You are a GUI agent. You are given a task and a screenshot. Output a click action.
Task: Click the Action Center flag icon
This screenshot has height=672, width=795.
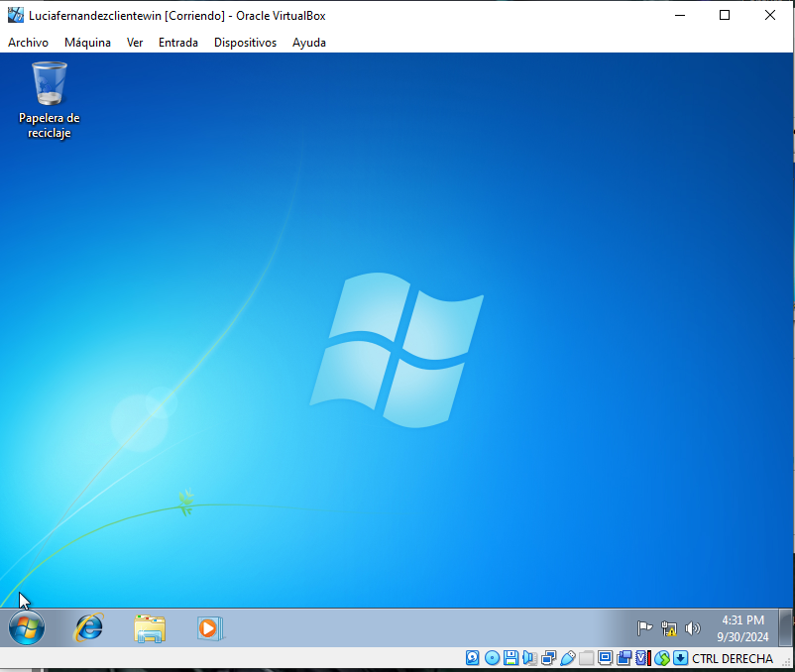(644, 627)
